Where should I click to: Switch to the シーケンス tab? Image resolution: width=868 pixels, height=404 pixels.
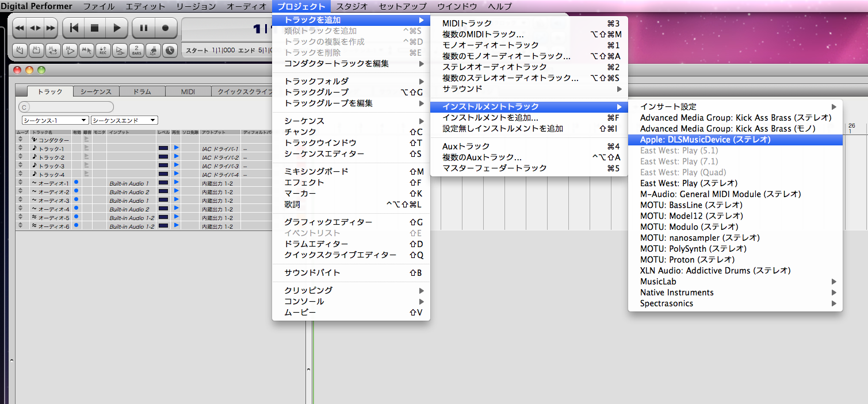[96, 91]
